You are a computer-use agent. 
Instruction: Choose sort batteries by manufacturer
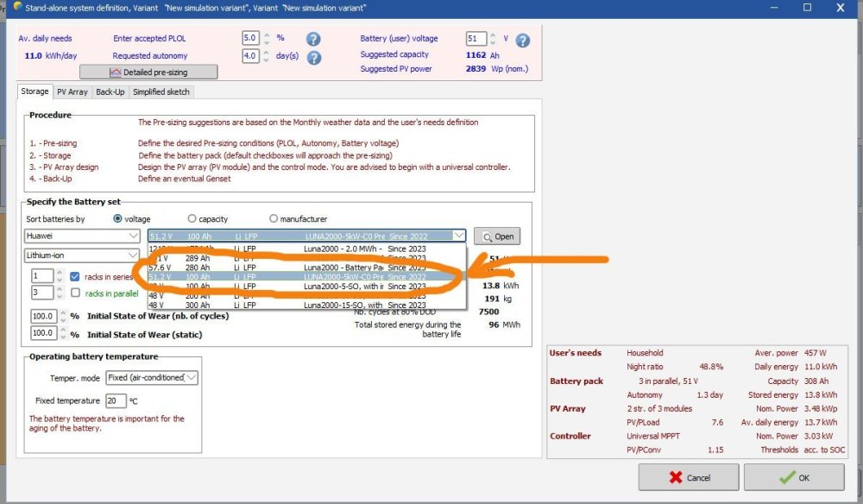(x=274, y=219)
